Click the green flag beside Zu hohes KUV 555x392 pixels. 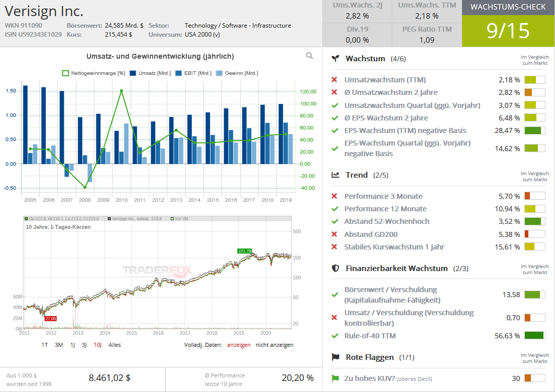pos(335,378)
